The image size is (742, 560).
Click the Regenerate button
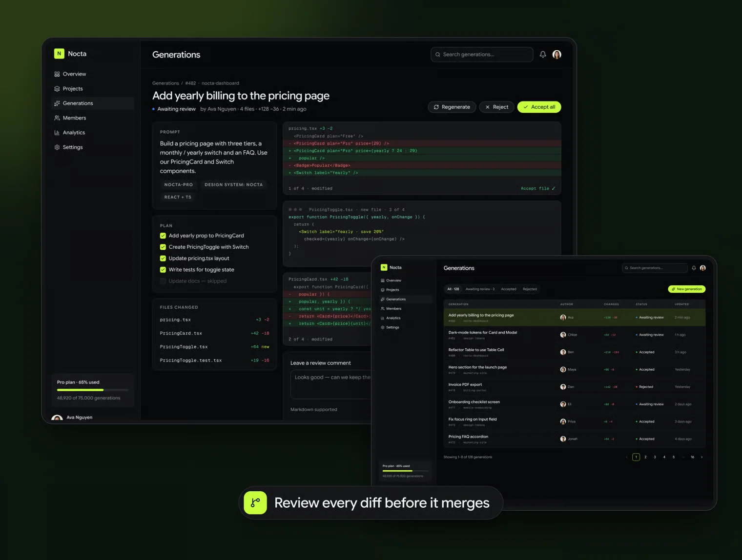click(452, 107)
